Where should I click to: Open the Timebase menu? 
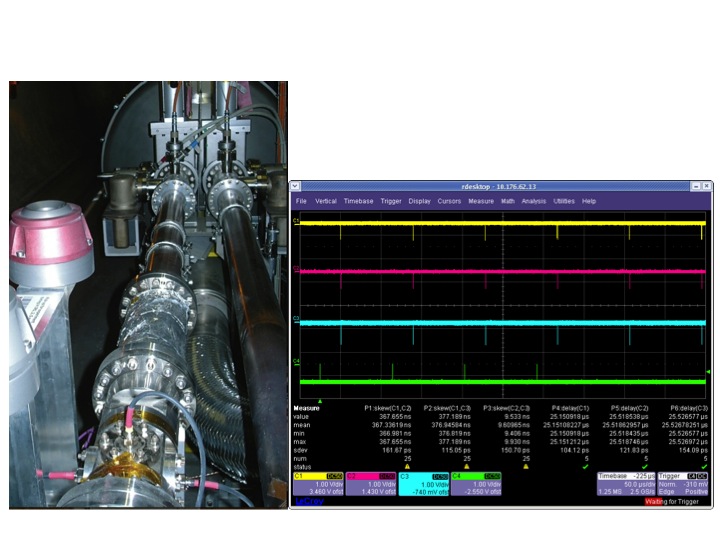tap(358, 201)
